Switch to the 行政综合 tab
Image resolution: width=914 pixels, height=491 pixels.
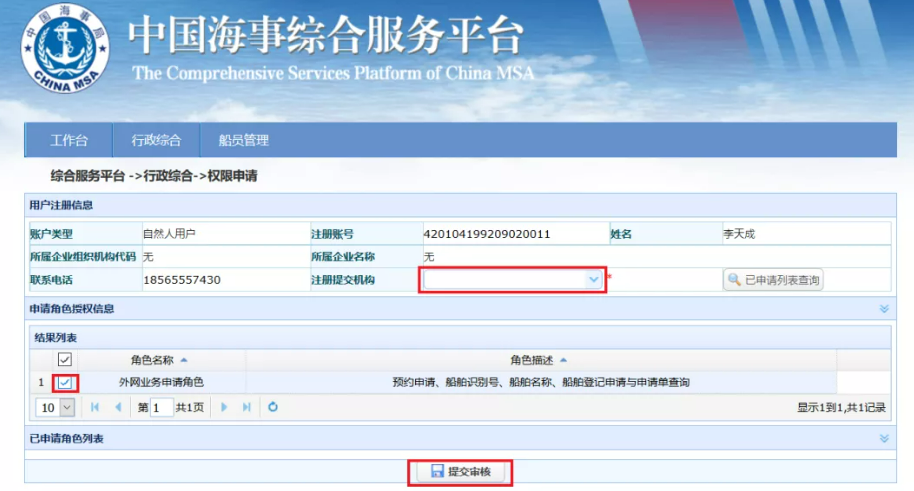coord(156,140)
